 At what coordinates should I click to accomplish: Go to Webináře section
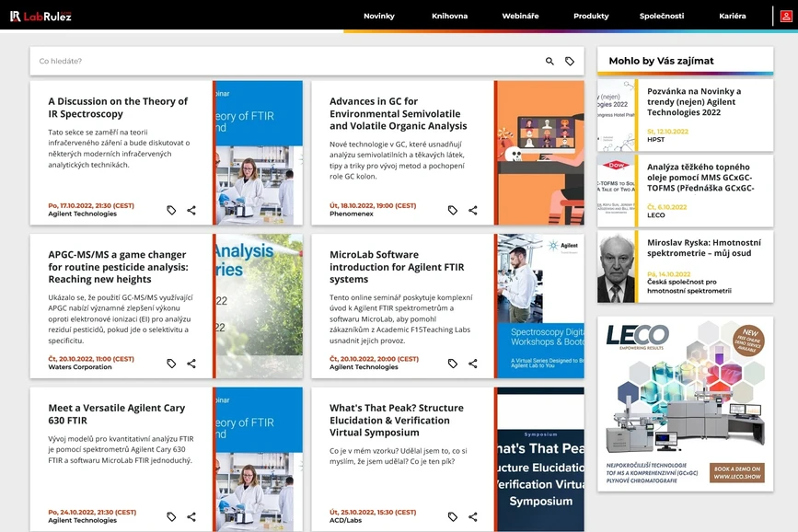(x=520, y=17)
